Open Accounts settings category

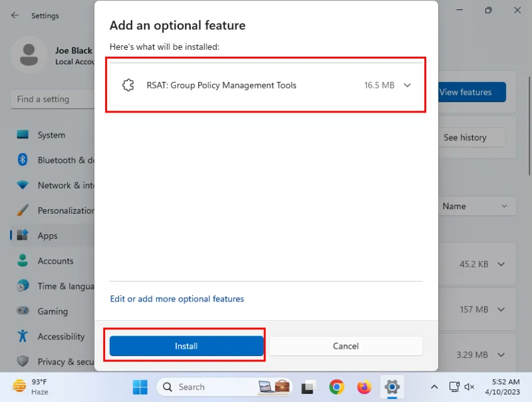pos(53,261)
